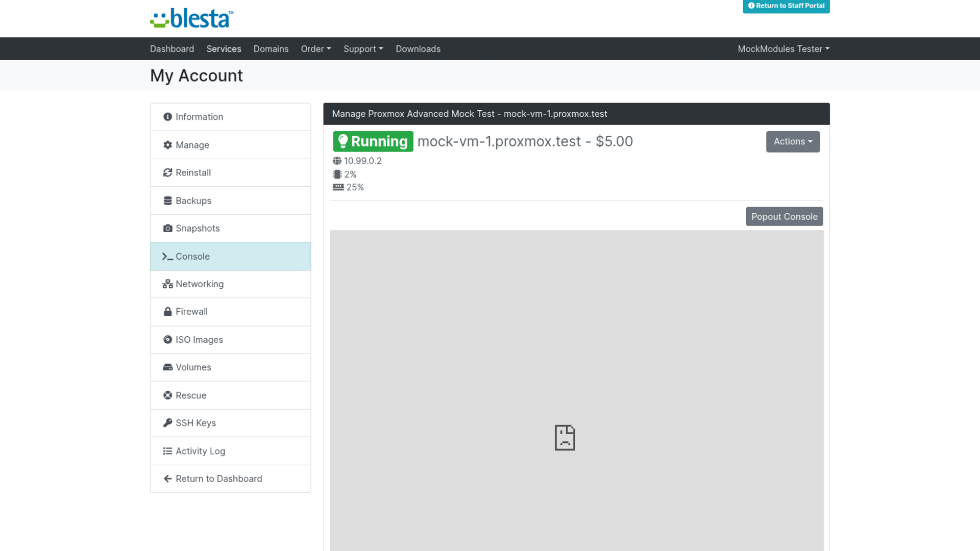980x551 pixels.
Task: Click the SSH Keys key icon
Action: pyautogui.click(x=167, y=423)
